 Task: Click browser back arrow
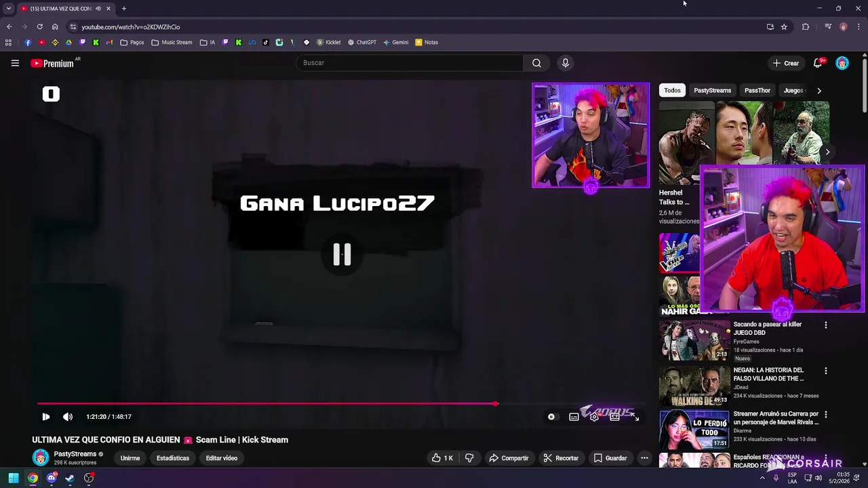coord(9,26)
